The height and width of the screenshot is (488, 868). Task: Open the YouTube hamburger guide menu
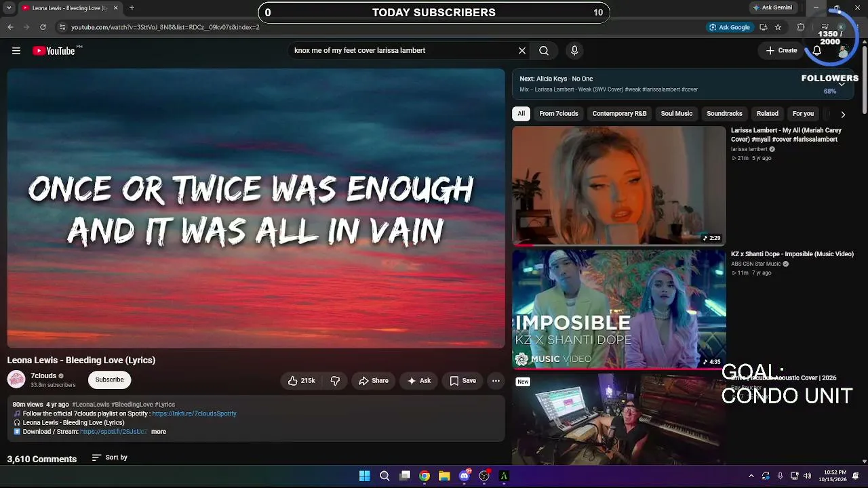click(x=16, y=50)
